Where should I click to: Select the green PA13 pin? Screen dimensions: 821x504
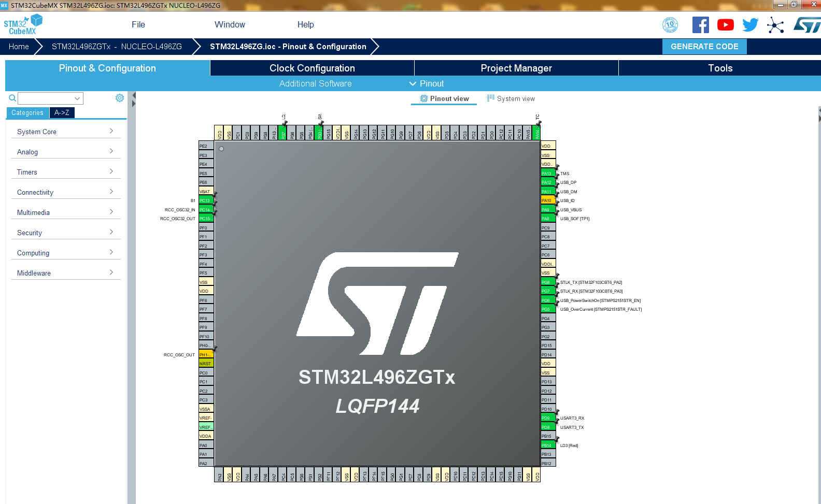[548, 174]
